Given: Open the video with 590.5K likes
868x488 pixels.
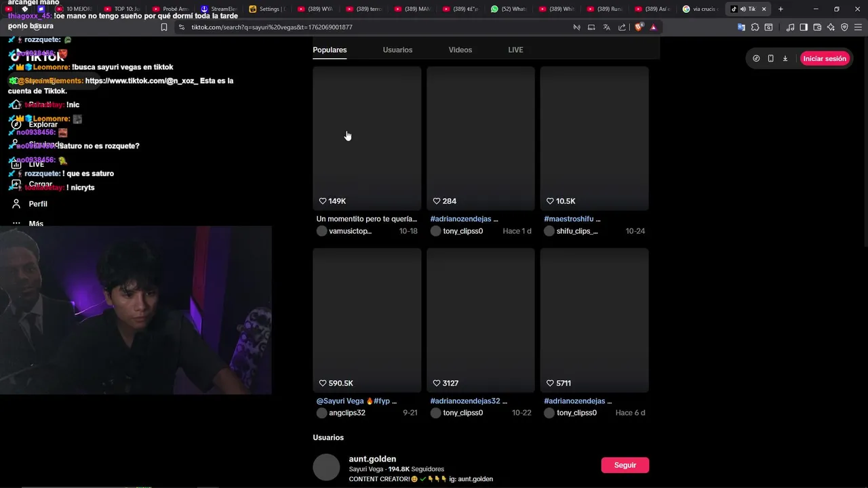Looking at the screenshot, I should 367,320.
